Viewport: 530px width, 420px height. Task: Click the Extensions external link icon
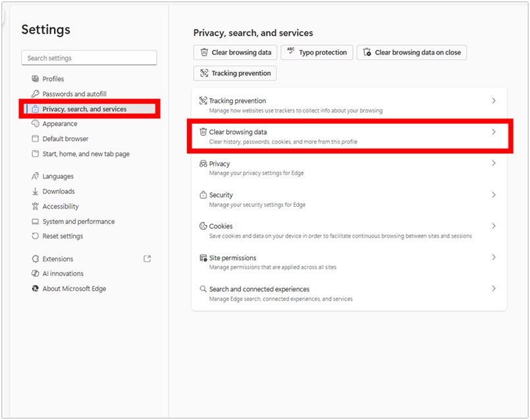coord(147,259)
